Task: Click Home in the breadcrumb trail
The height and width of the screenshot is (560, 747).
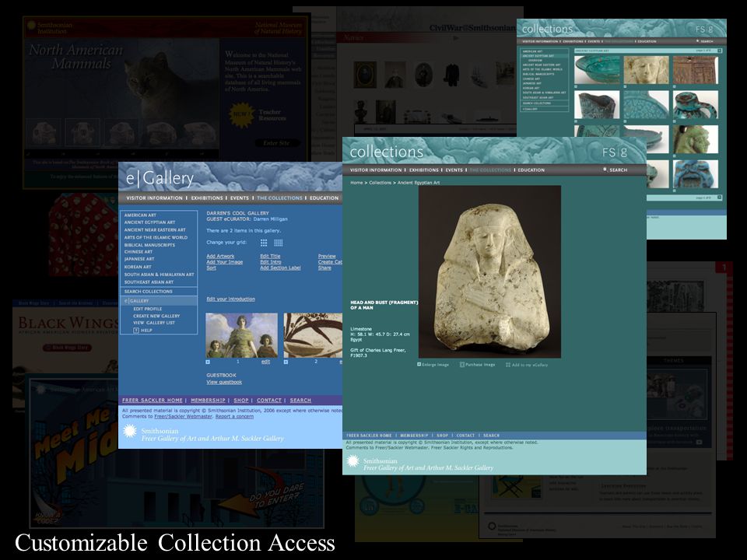Action: (x=356, y=183)
